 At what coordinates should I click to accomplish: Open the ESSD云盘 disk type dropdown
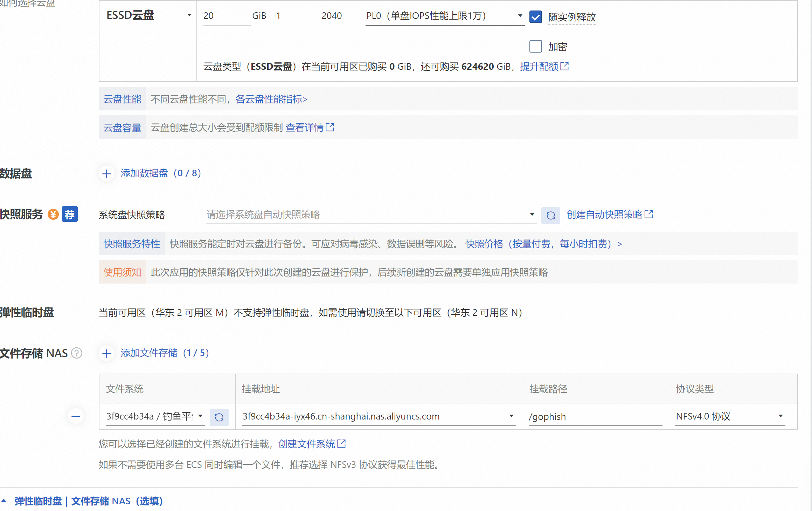click(149, 15)
